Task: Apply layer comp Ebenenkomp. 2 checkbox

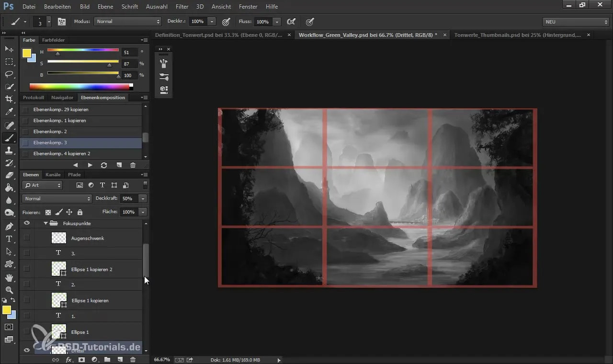Action: pos(25,132)
